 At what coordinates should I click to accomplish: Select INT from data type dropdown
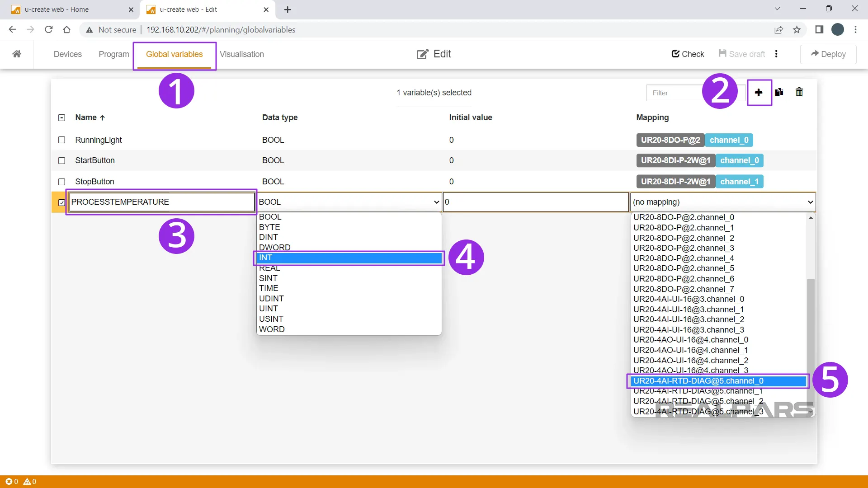coord(349,258)
